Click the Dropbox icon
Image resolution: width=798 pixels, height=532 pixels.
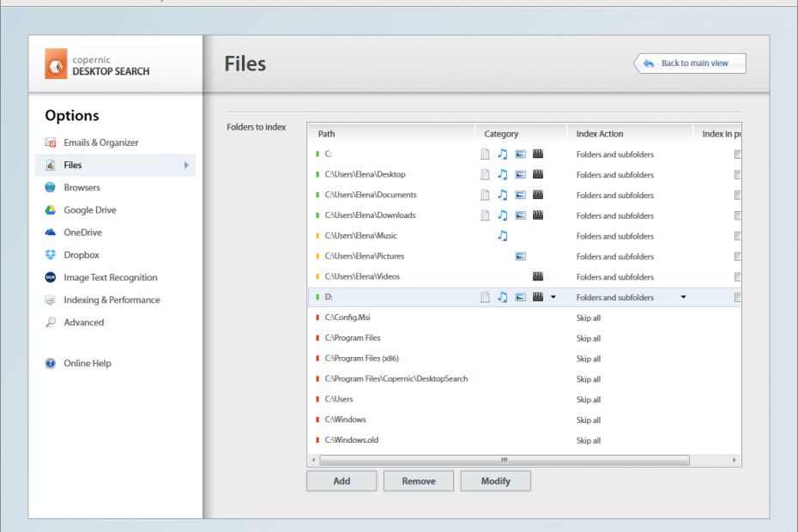pyautogui.click(x=51, y=255)
